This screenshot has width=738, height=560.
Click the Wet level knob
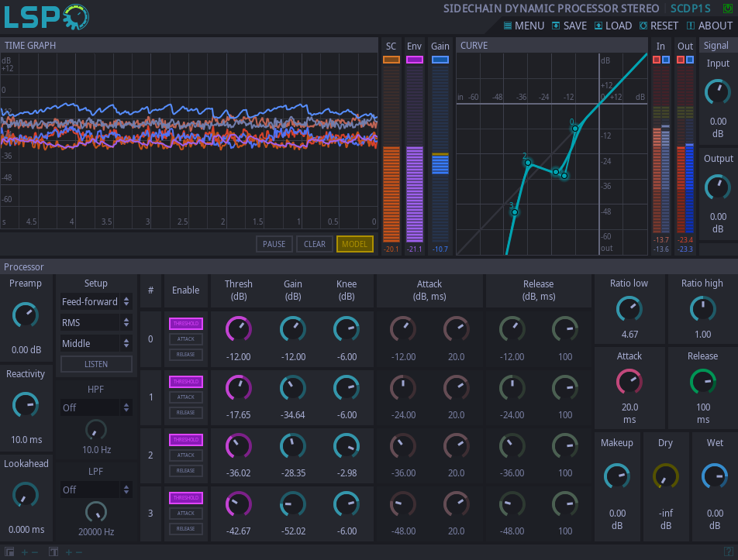(x=715, y=477)
